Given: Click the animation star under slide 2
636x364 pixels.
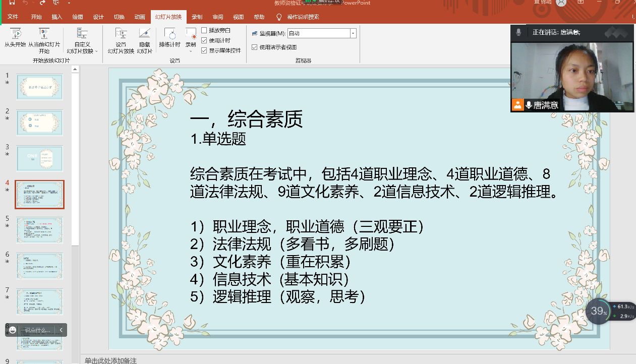Looking at the screenshot, I should pyautogui.click(x=7, y=118).
